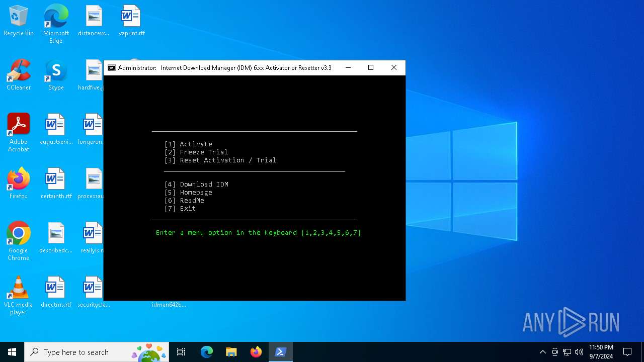Screen dimensions: 644x362
Task: Click the [3] Reset Activation / Trial line
Action: (x=220, y=160)
